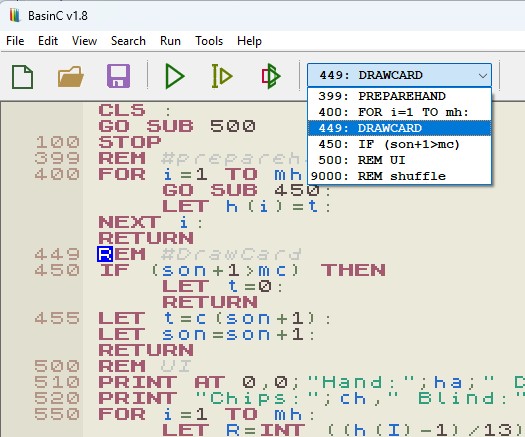Click the BasinC app icon in title bar
This screenshot has height=437, width=525.
(15, 15)
